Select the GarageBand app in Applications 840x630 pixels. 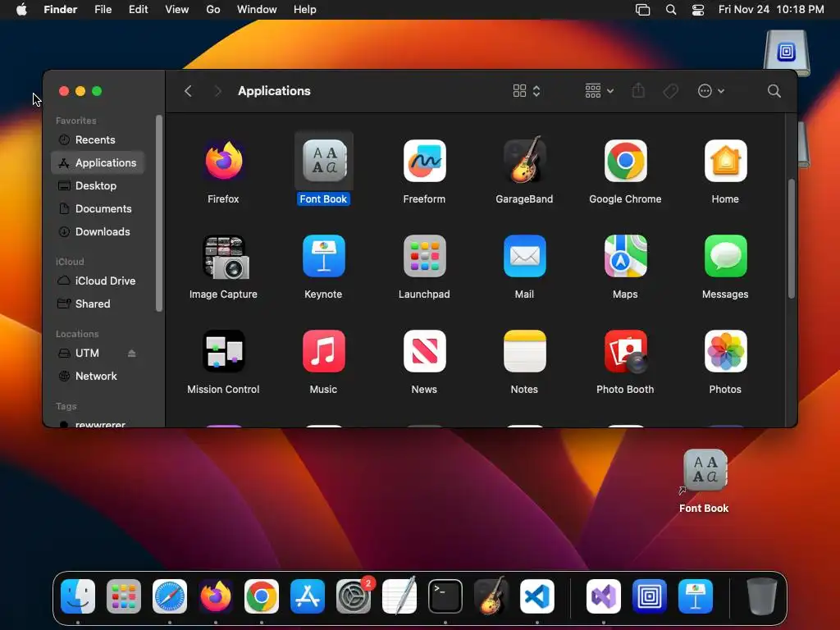pyautogui.click(x=524, y=160)
